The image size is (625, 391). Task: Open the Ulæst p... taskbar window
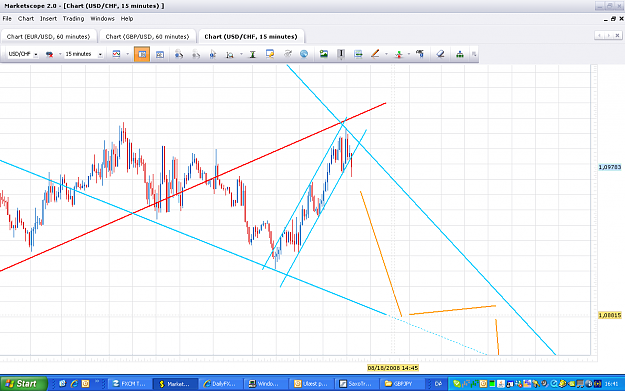point(311,384)
